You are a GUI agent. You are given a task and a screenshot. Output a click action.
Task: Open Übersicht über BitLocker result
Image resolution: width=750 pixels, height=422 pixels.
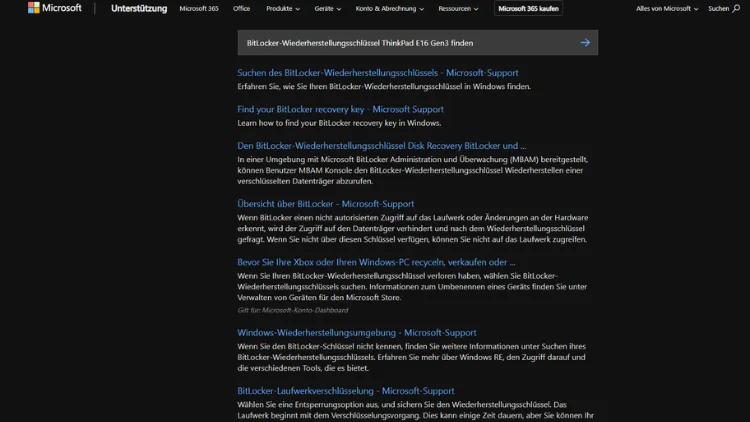point(326,204)
